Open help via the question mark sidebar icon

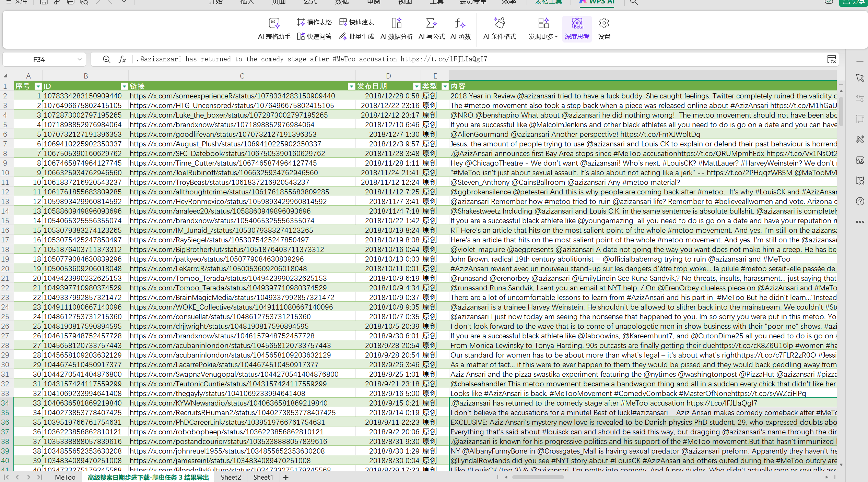[860, 201]
